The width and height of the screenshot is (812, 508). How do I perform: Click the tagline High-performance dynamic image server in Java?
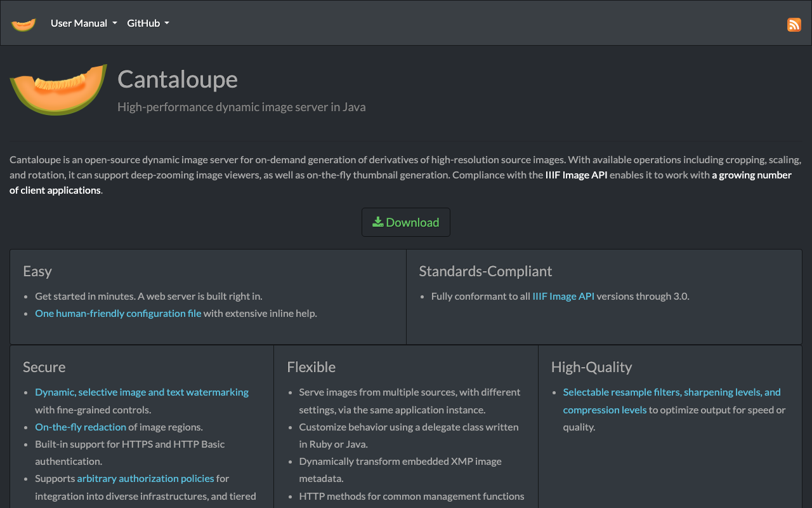coord(241,107)
